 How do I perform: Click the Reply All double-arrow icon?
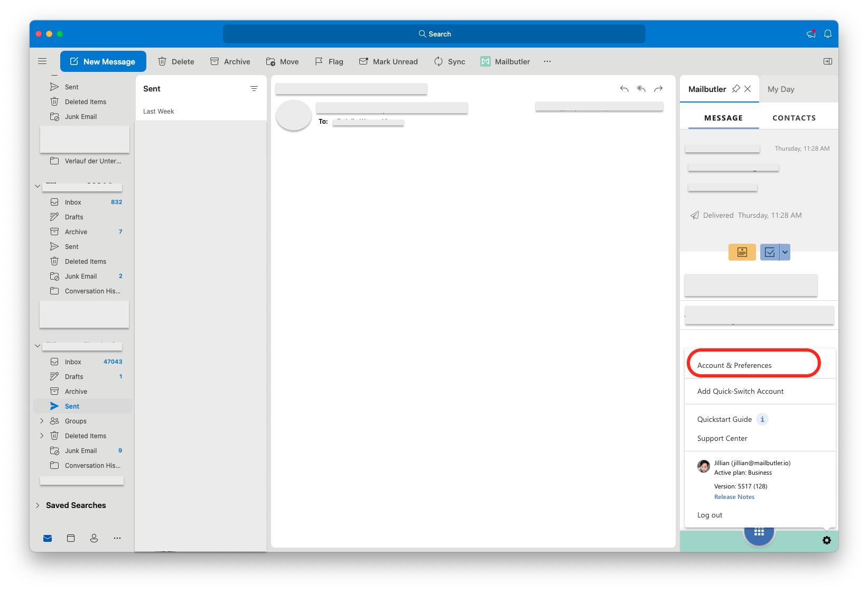(641, 89)
